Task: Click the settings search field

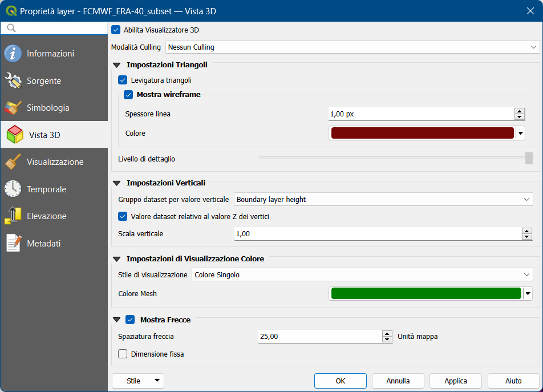Action: [x=54, y=28]
